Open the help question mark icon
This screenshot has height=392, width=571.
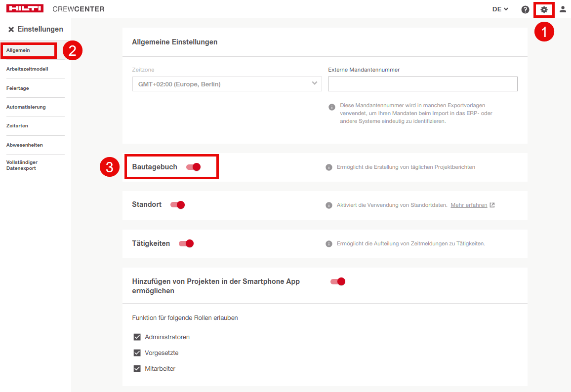point(525,9)
